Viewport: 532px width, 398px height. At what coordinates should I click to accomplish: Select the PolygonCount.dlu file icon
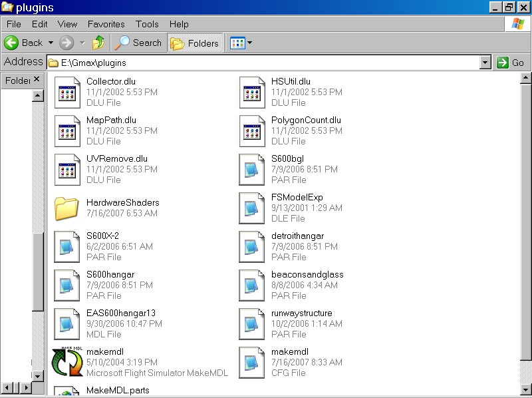pyautogui.click(x=252, y=130)
